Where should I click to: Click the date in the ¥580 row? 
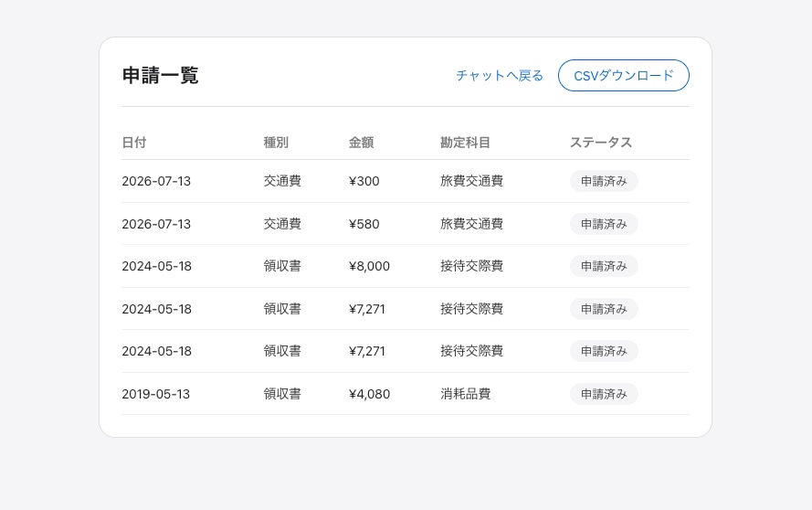coord(156,224)
